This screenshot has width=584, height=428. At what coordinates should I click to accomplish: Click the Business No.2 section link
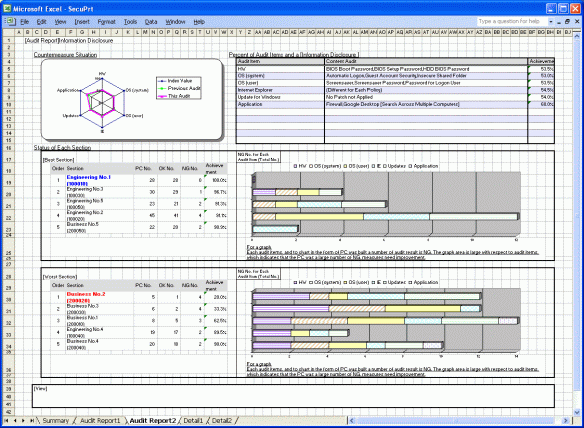86,297
